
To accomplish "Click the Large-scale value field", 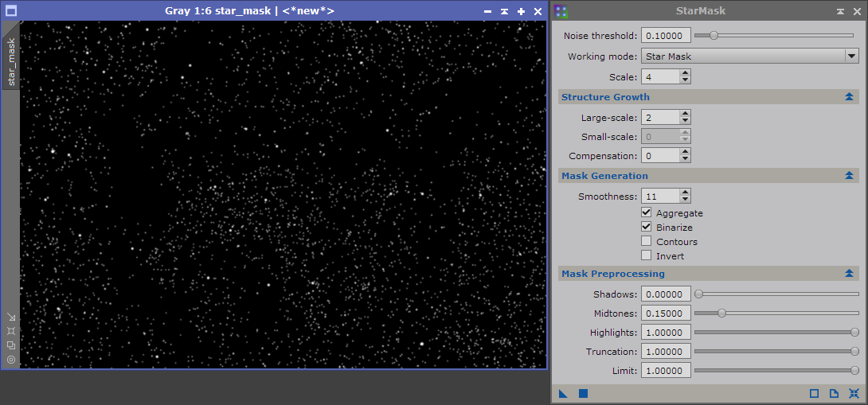I will 661,117.
